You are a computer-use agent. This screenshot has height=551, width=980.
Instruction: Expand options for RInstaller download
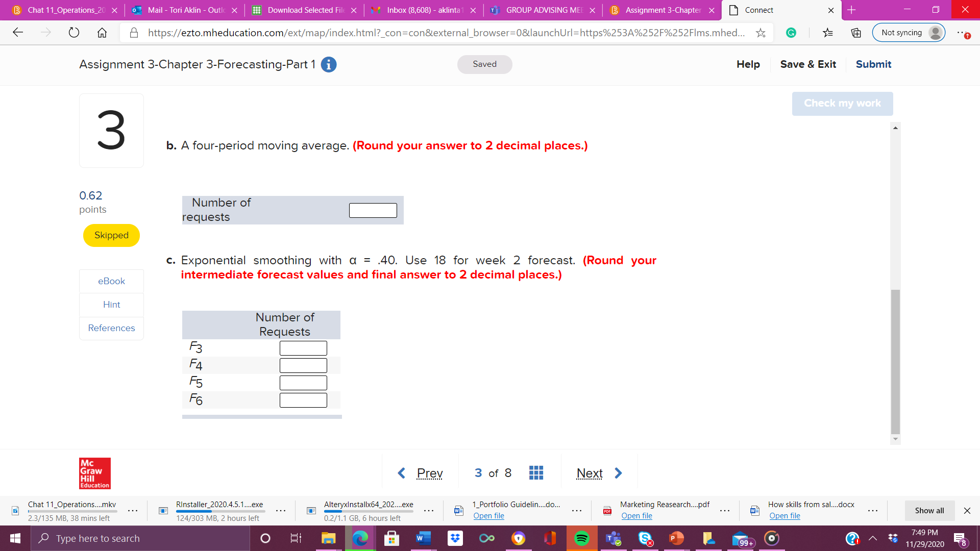pyautogui.click(x=281, y=511)
